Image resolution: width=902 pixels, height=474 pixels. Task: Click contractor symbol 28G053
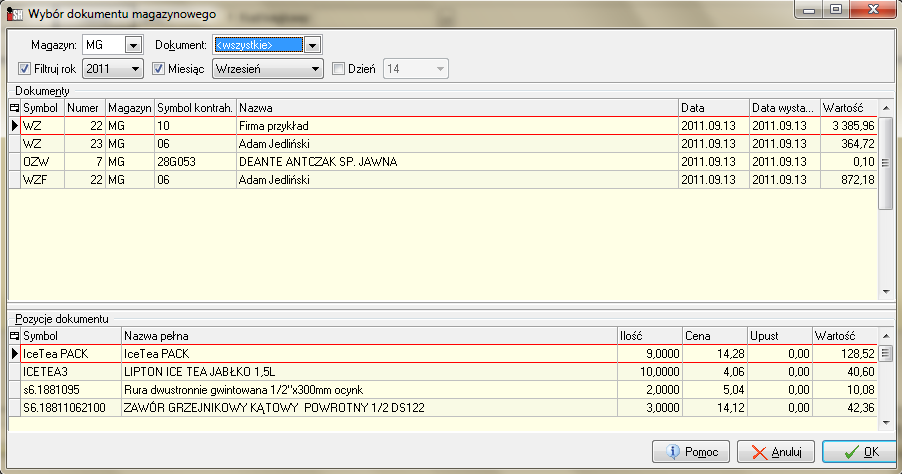click(196, 162)
